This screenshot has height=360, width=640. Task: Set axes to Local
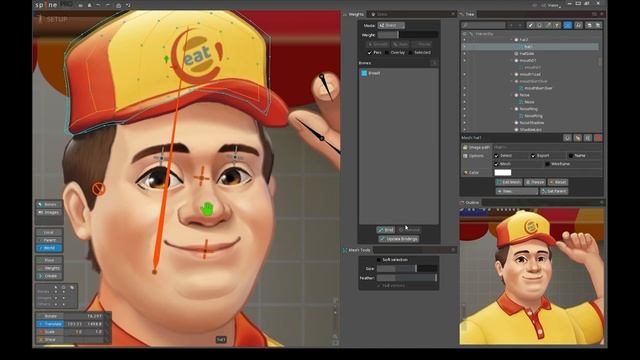coord(49,232)
